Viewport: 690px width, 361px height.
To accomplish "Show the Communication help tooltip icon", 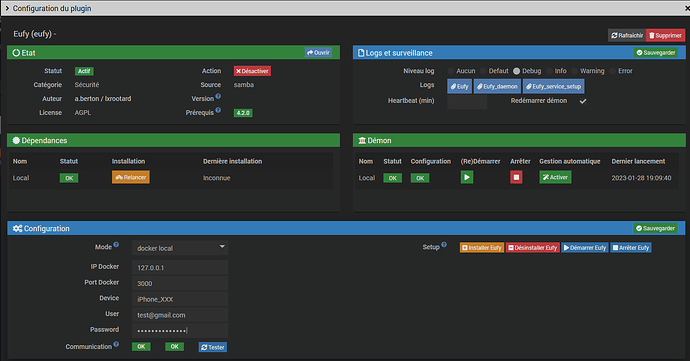I will [x=116, y=344].
